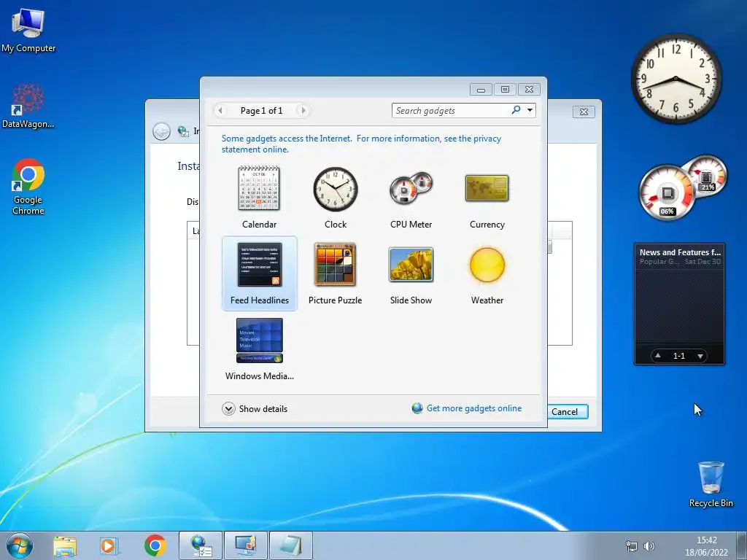Select the Calendar gadget
747x560 pixels.
259,197
